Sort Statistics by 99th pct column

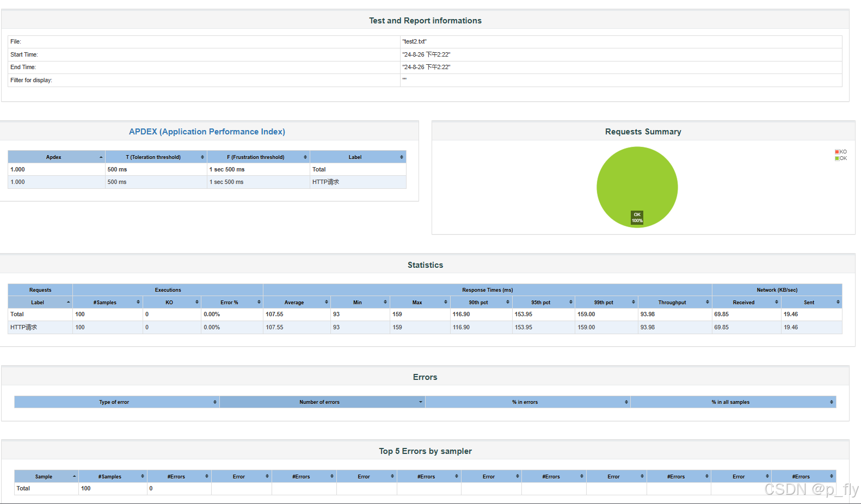coord(606,302)
